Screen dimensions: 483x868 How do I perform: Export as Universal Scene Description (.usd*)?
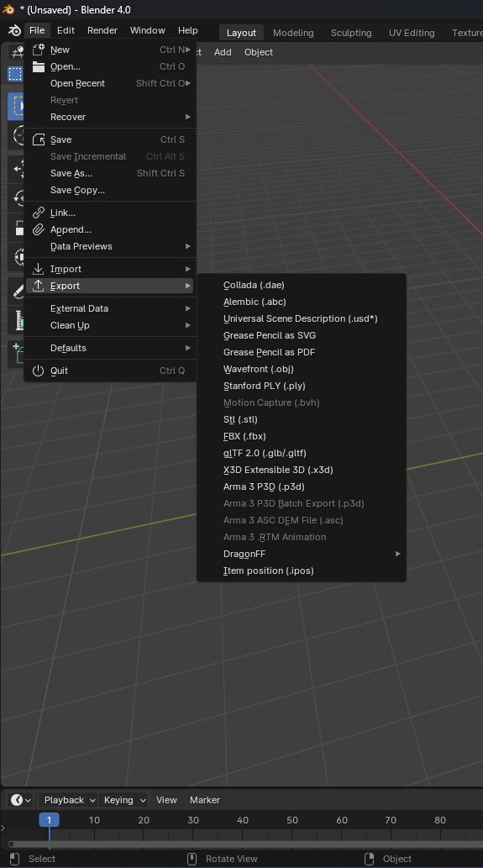(302, 318)
